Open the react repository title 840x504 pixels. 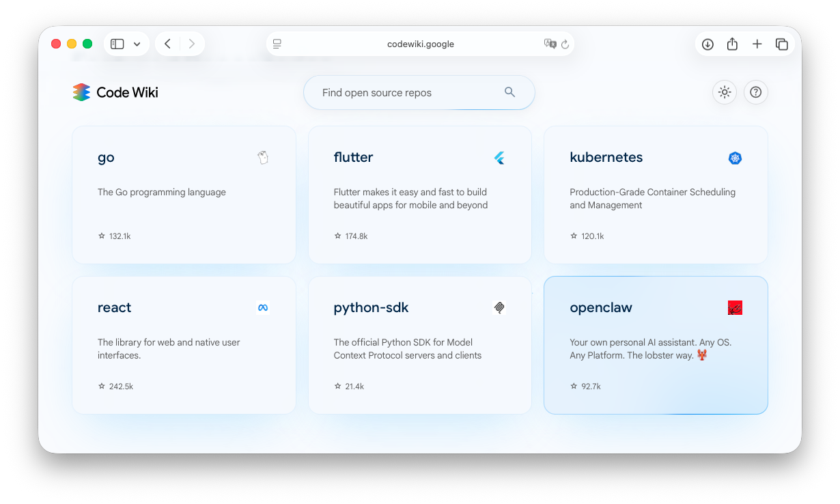coord(114,307)
